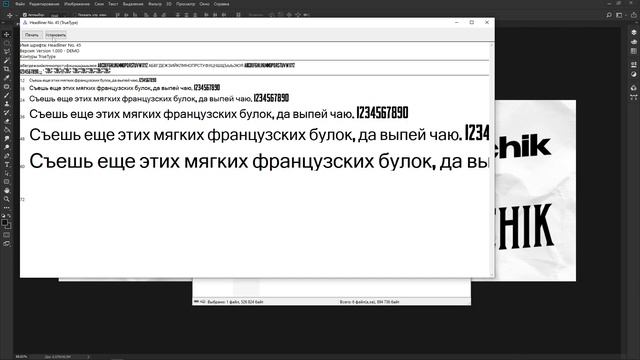Viewport: 640px width, 360px height.
Task: Click the Headliner No. 45 window title
Action: coord(54,22)
